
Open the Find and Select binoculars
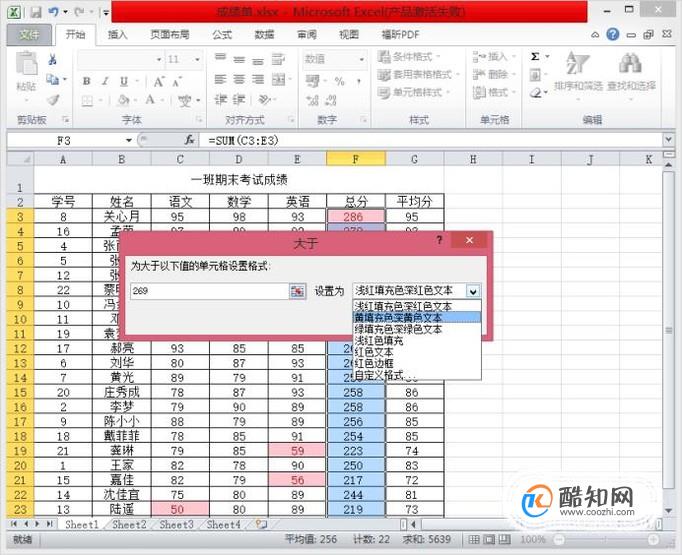tap(631, 72)
